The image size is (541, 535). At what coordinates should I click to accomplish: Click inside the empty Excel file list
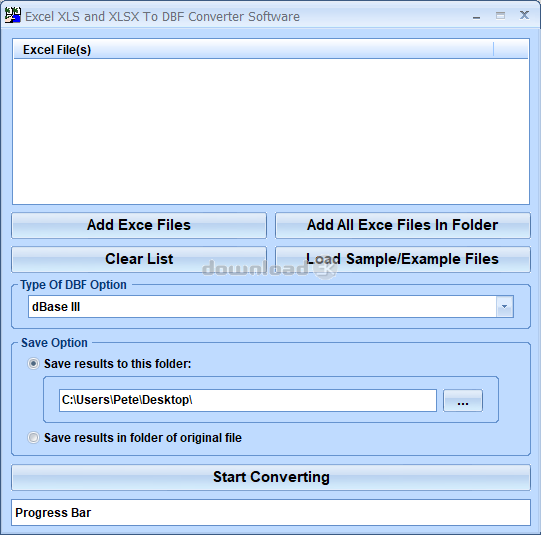click(x=271, y=131)
